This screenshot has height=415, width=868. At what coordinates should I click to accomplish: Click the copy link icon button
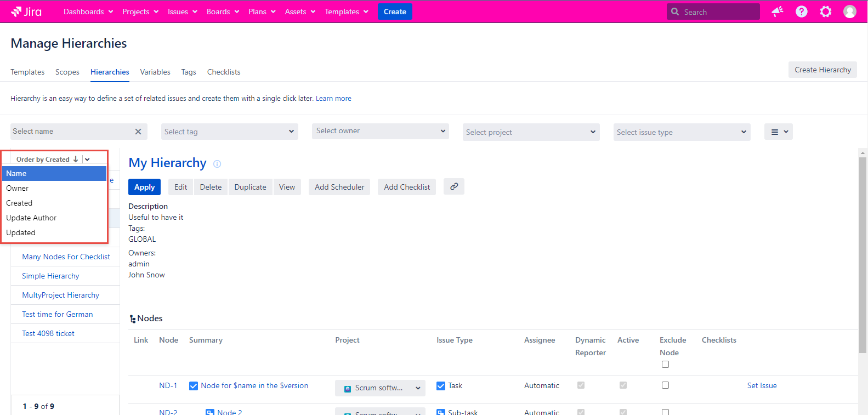point(453,187)
